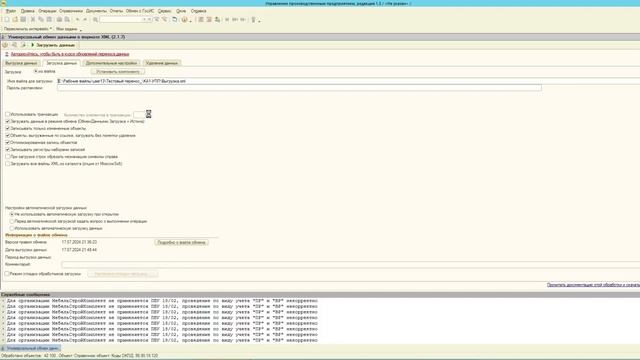Viewport: 640px width, 360px height.
Task: Switch to the Выгрузка данных tab
Action: (x=21, y=63)
